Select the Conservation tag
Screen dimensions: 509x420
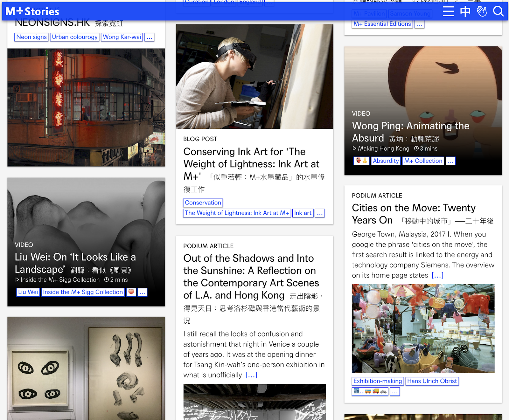[203, 203]
